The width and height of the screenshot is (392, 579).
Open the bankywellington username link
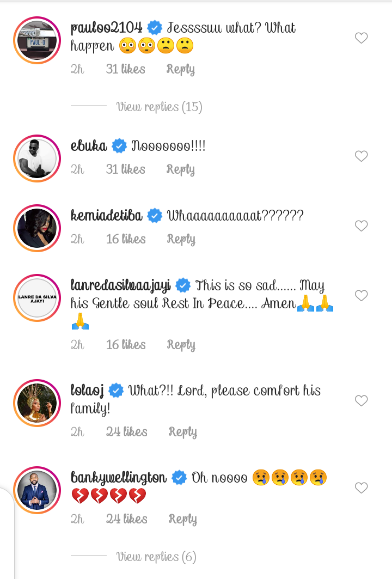pos(119,478)
